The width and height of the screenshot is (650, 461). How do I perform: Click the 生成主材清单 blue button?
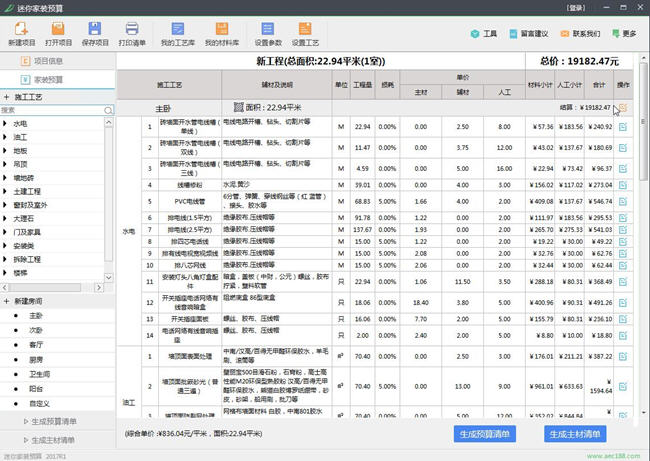(x=575, y=434)
